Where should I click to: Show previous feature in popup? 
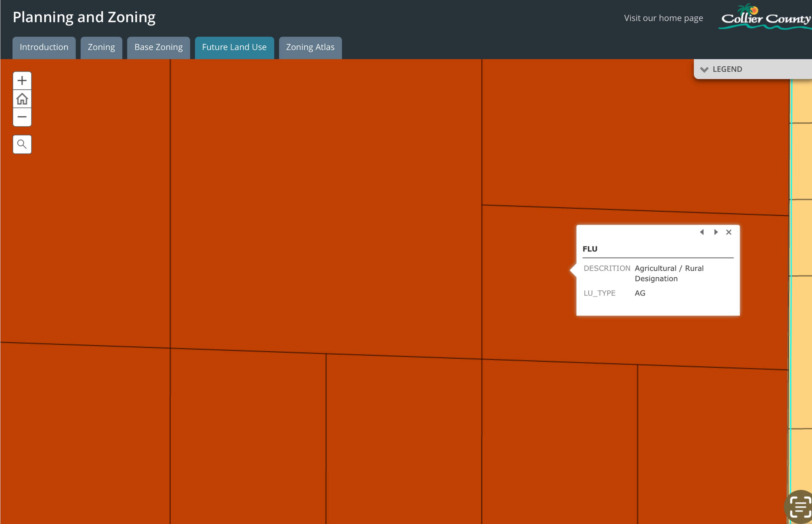point(702,232)
